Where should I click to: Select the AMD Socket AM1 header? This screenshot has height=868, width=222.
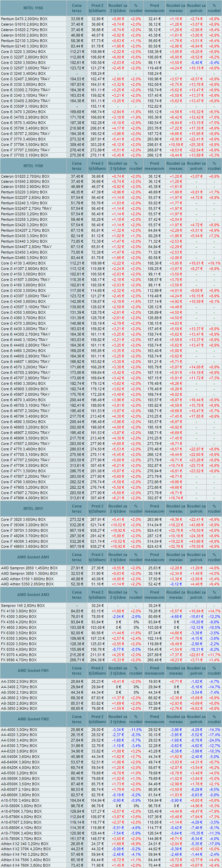pos(33,557)
